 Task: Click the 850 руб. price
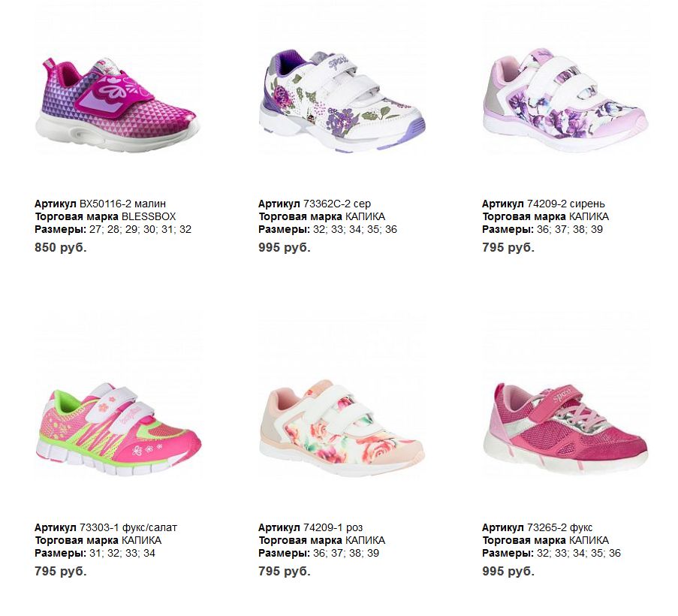coord(61,248)
